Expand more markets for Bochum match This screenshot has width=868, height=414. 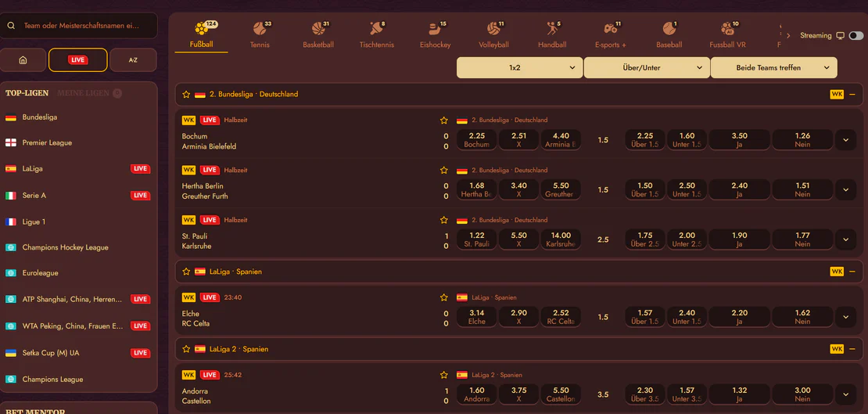(845, 140)
